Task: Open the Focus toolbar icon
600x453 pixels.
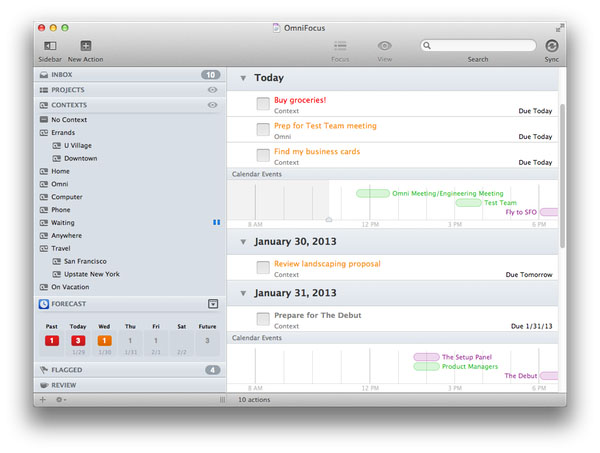Action: coord(340,46)
